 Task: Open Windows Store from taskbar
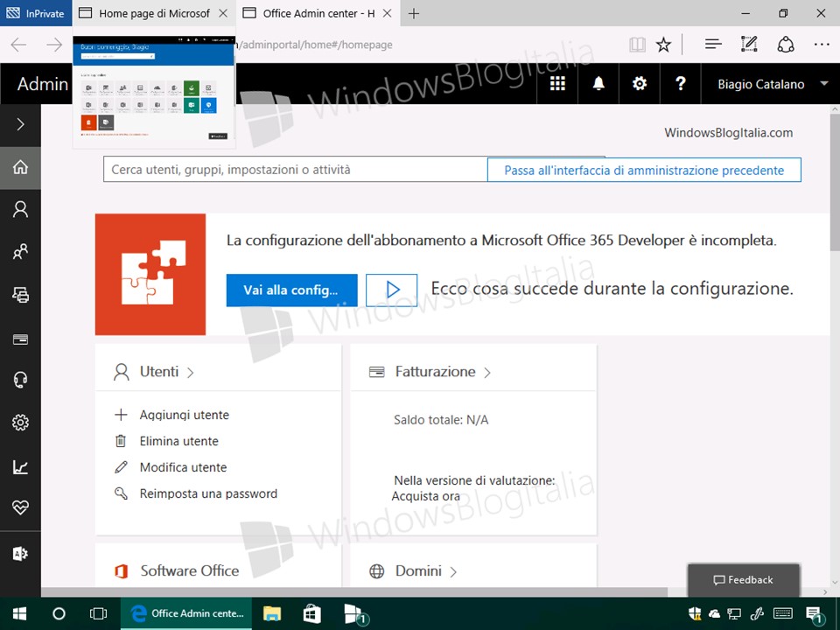click(311, 613)
